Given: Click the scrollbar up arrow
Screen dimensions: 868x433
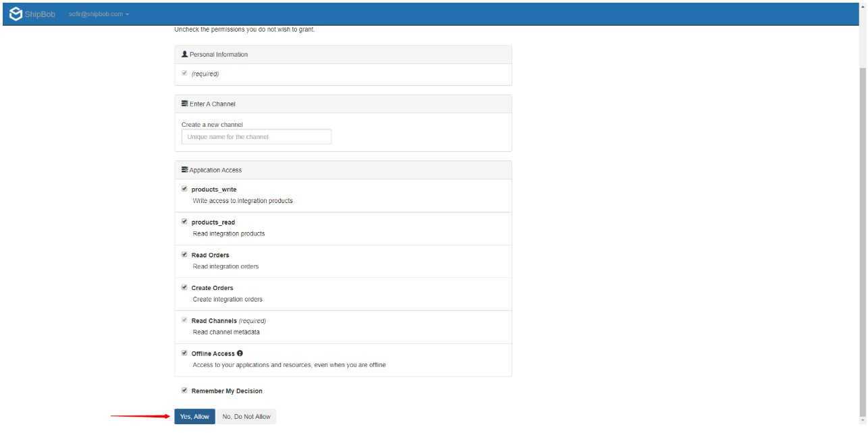Looking at the screenshot, I should 863,5.
